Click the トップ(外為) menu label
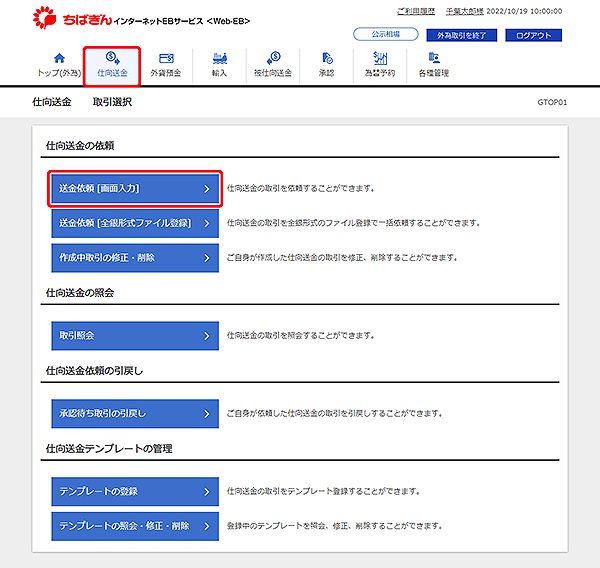This screenshot has width=600, height=568. click(59, 73)
